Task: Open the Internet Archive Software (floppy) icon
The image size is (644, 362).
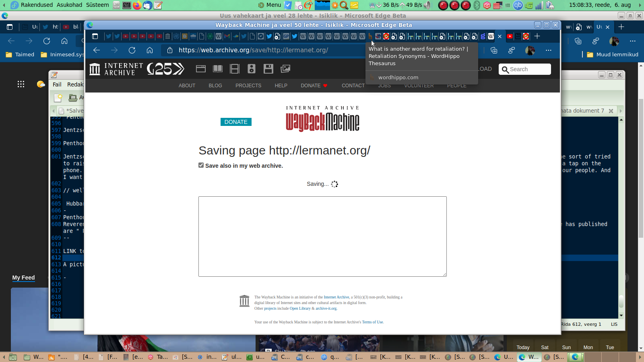Action: coord(268,69)
